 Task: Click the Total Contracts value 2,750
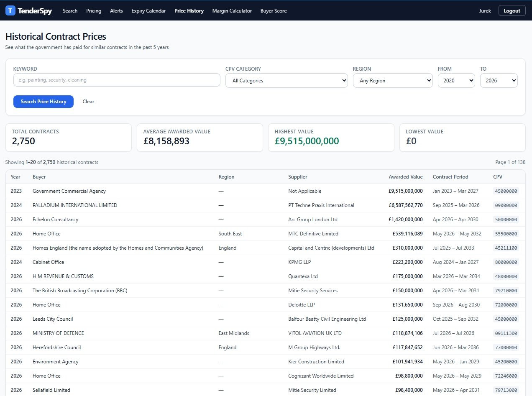click(23, 141)
